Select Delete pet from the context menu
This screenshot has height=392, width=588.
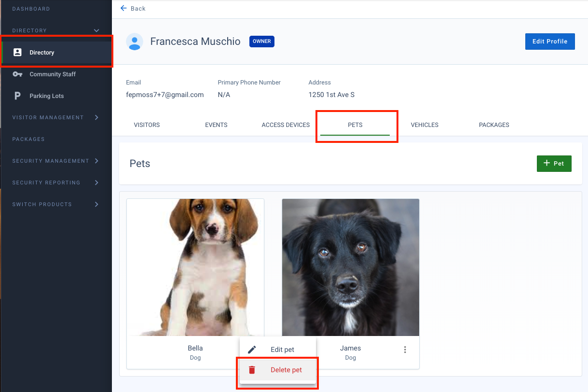[x=286, y=369]
